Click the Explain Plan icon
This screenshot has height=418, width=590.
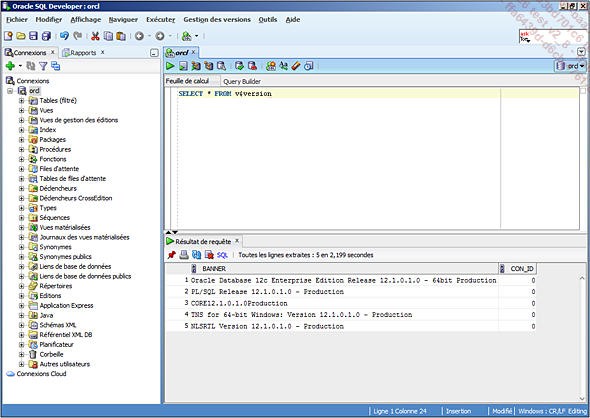coord(196,66)
